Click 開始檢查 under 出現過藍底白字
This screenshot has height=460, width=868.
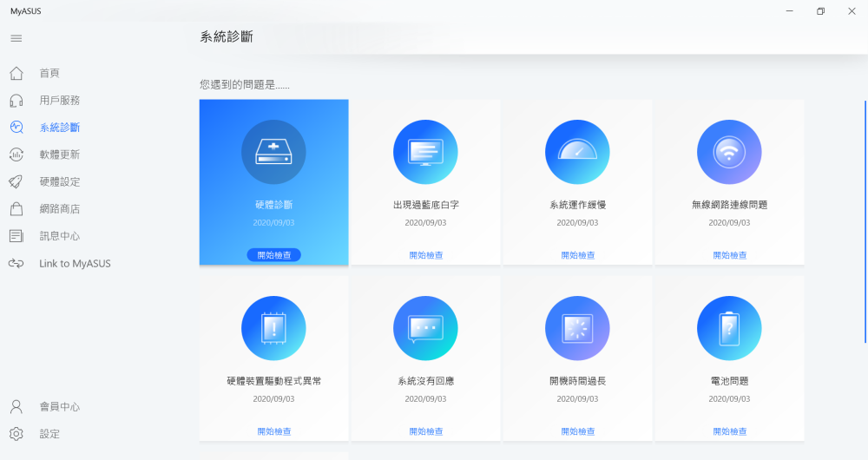pyautogui.click(x=425, y=255)
